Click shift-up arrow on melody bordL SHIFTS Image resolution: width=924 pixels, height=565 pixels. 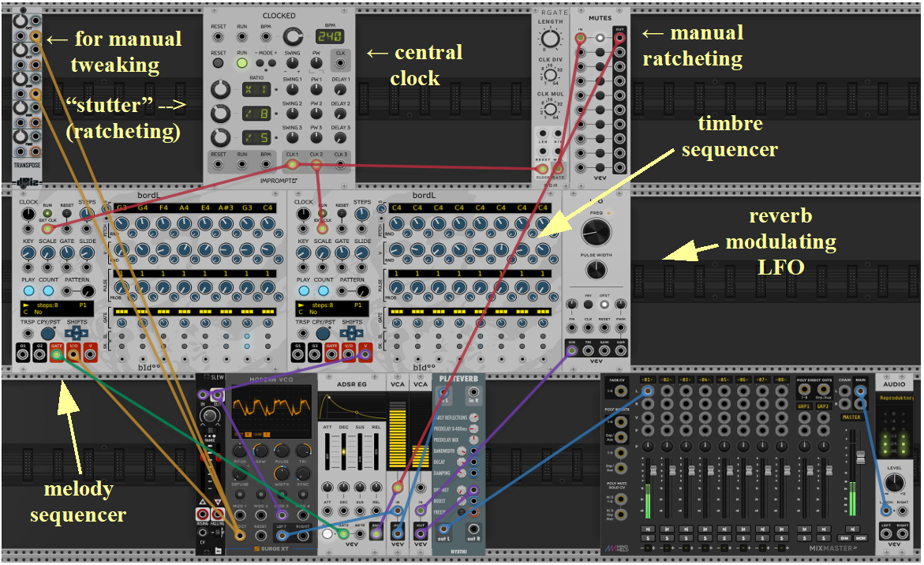click(x=77, y=328)
